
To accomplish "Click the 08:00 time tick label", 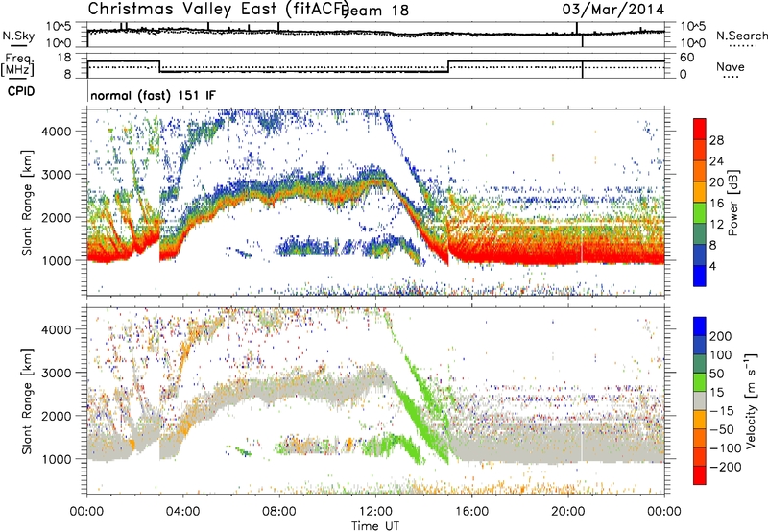I will tap(279, 512).
